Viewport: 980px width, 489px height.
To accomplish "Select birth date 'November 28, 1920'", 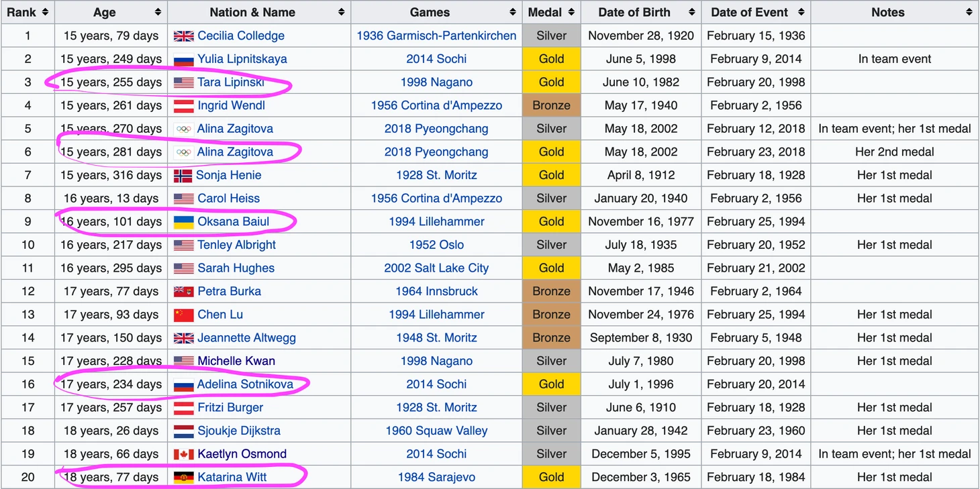I will (641, 36).
